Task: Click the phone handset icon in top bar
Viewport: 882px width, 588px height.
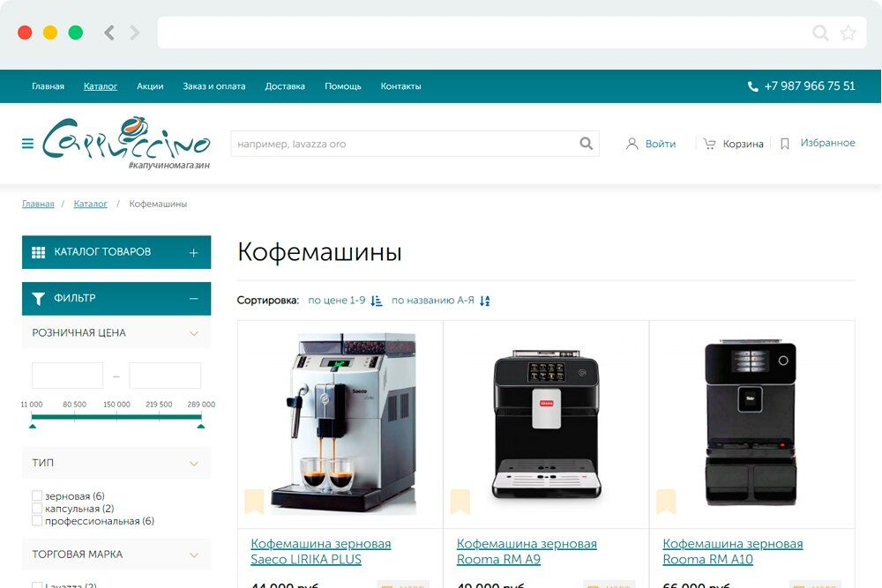Action: point(752,86)
